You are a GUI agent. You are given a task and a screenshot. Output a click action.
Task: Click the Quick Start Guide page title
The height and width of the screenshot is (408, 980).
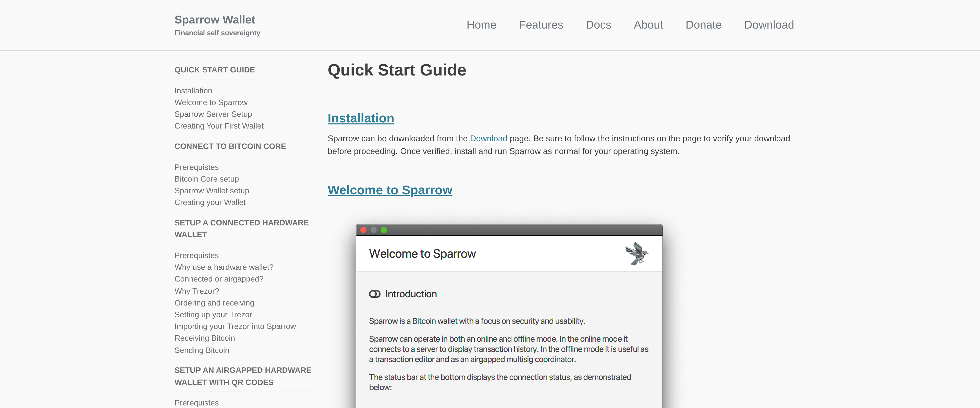pos(397,70)
